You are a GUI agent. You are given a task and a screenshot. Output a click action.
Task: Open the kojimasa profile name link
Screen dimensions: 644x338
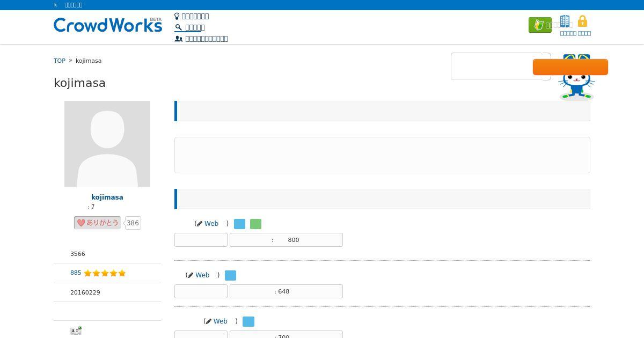(107, 197)
